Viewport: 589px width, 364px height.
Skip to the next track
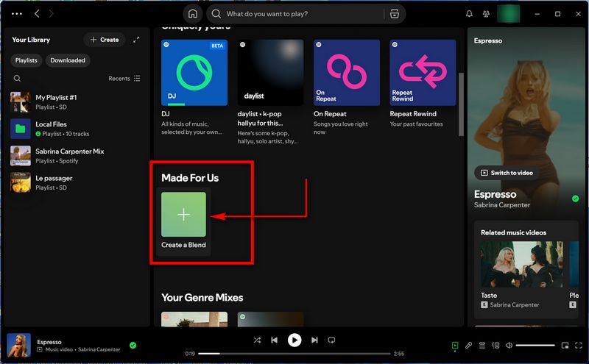314,340
